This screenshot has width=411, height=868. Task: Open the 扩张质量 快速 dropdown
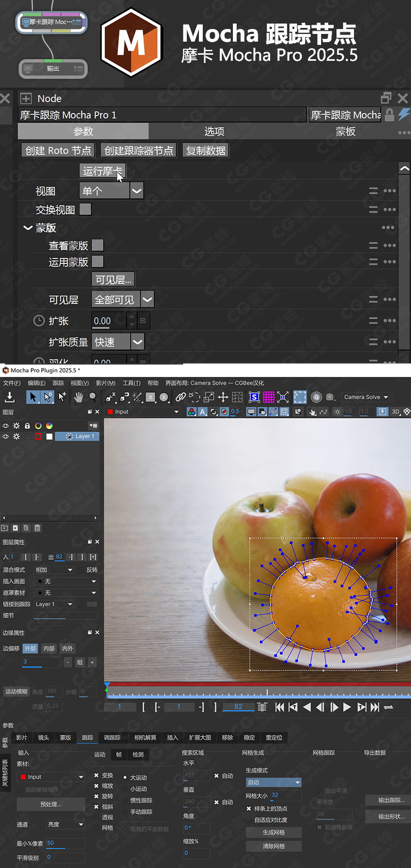118,342
